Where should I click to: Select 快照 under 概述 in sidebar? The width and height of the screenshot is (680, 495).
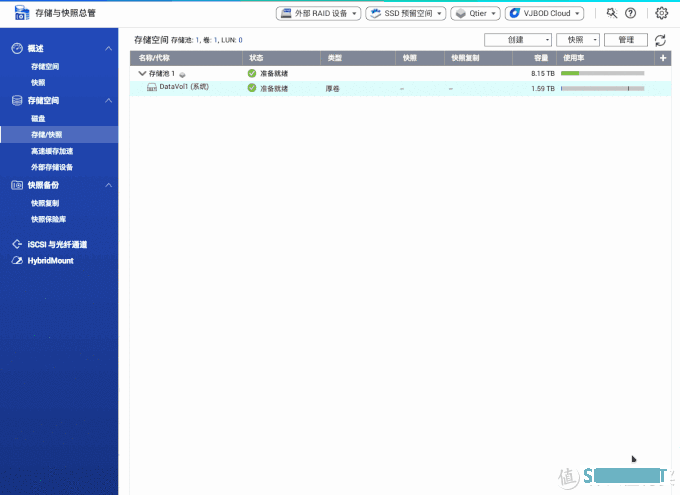point(38,82)
